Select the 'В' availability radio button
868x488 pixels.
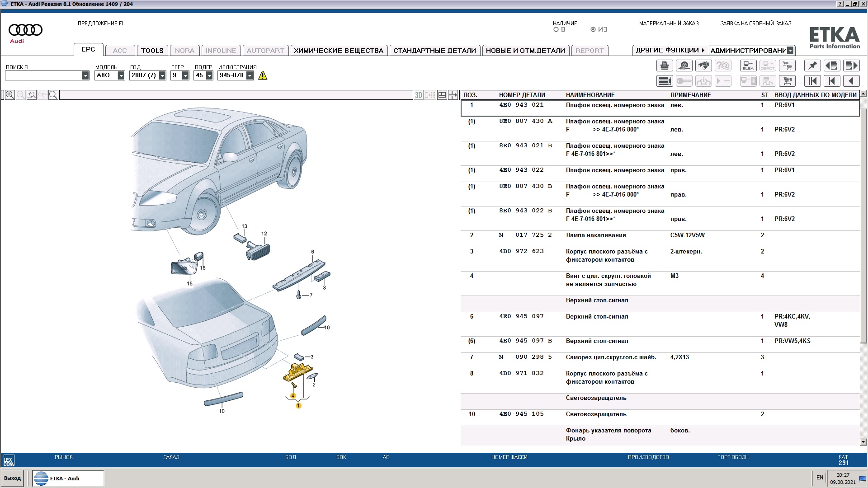(x=556, y=30)
